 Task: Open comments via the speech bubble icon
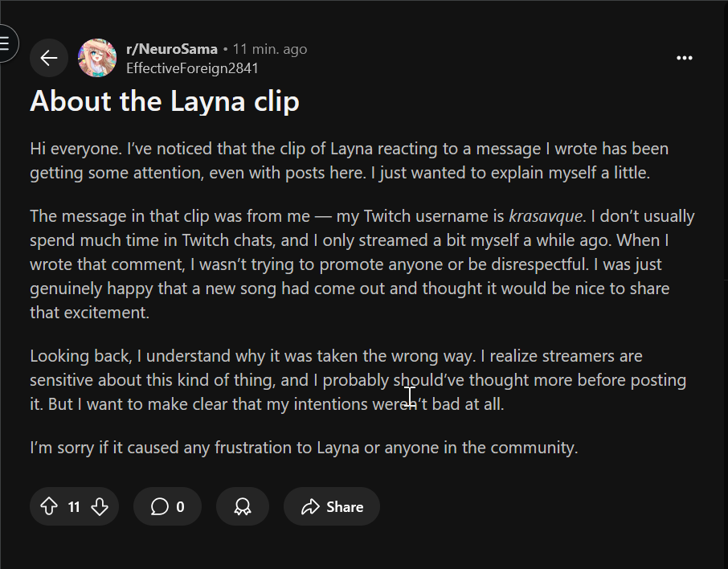pos(159,506)
